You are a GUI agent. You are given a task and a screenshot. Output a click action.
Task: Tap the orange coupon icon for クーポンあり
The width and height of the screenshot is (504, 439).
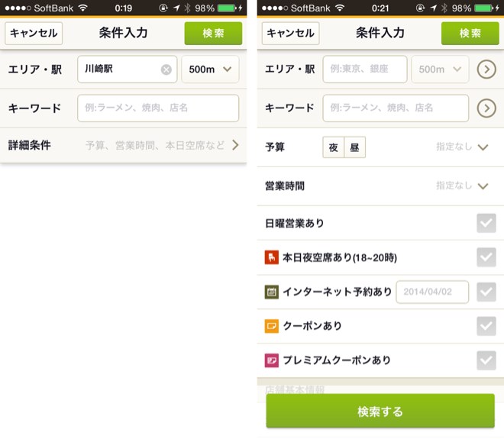272,326
